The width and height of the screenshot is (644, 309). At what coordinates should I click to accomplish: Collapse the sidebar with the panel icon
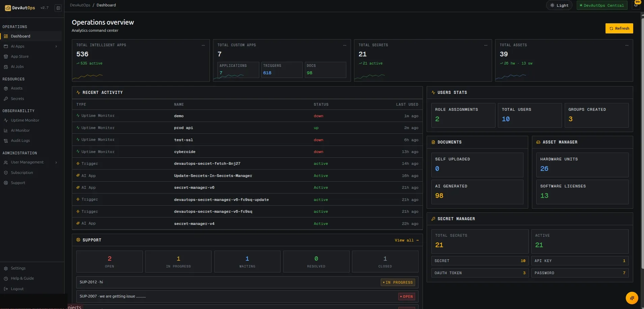58,8
